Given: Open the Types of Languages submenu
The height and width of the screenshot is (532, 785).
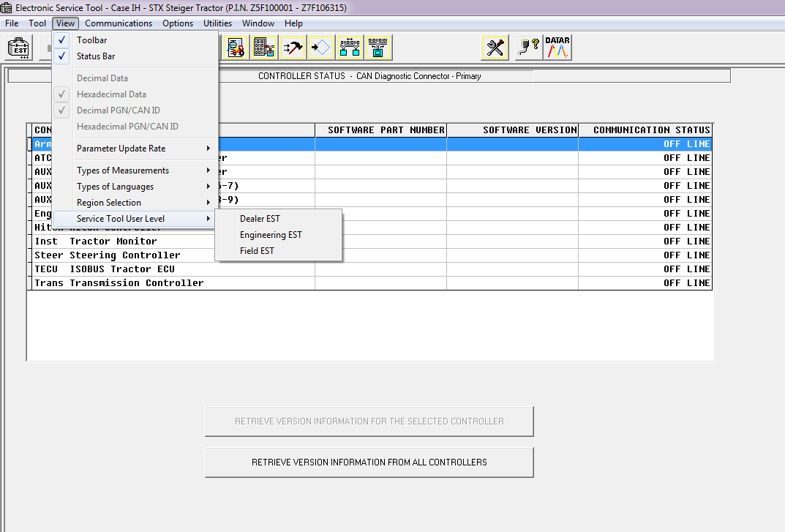Looking at the screenshot, I should click(114, 186).
